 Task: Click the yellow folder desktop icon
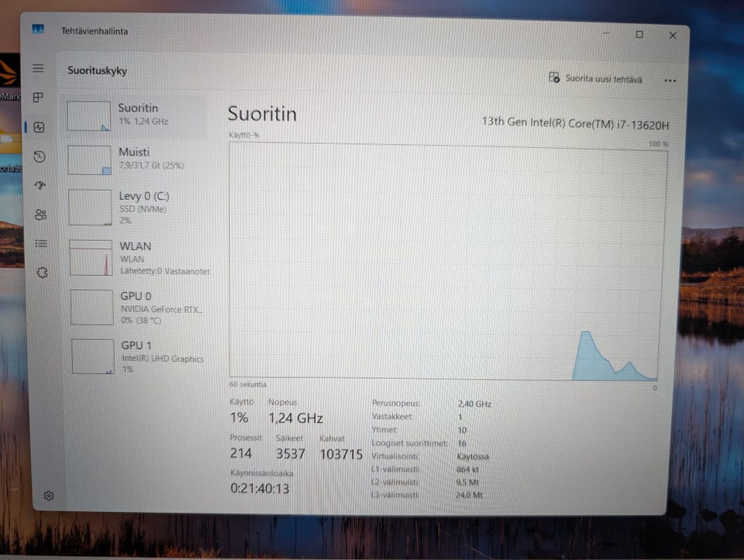click(x=9, y=143)
